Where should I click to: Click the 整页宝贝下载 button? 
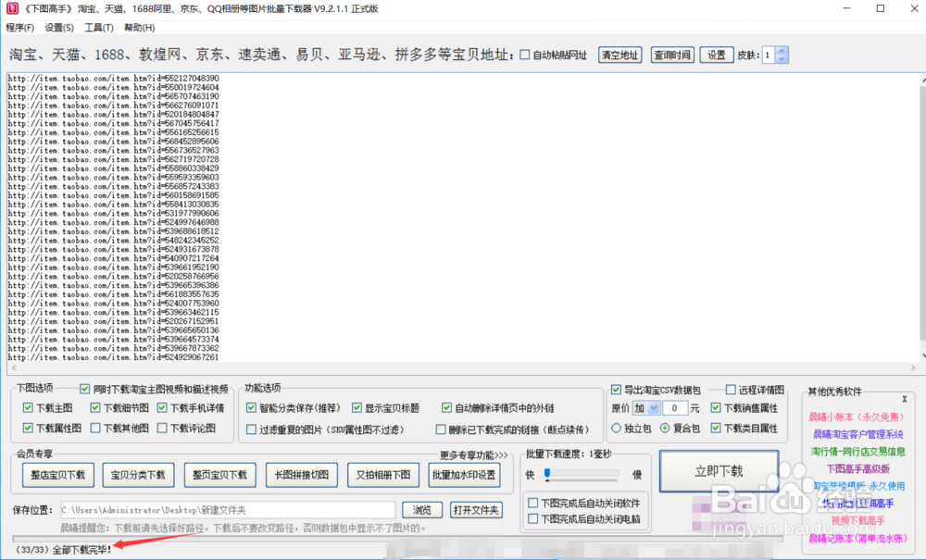219,475
